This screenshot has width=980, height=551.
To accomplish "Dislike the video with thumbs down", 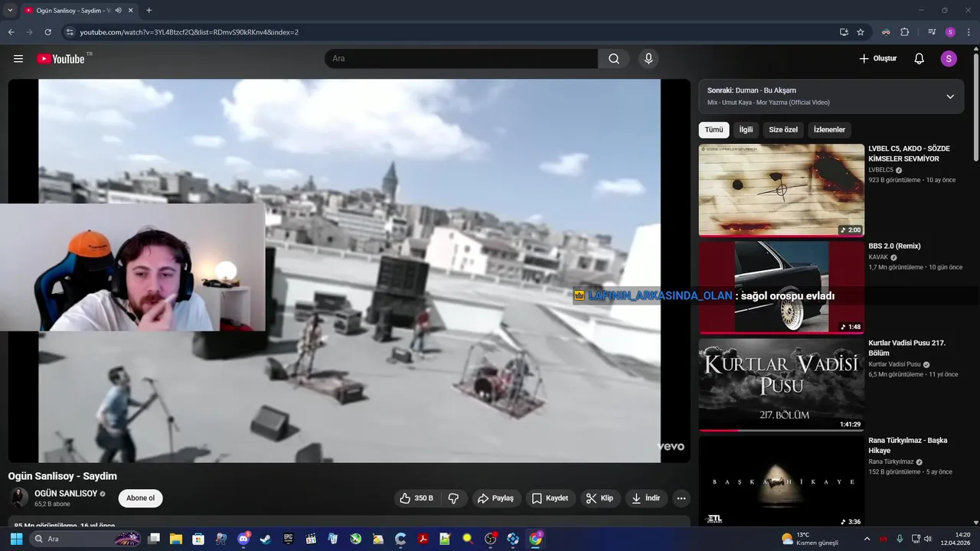I will tap(453, 498).
